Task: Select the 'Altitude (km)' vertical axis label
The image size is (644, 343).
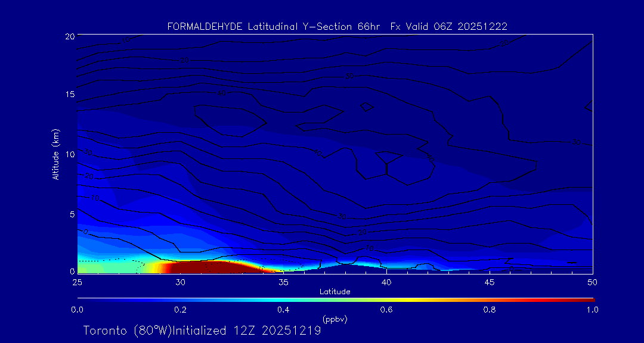Action: coord(56,154)
